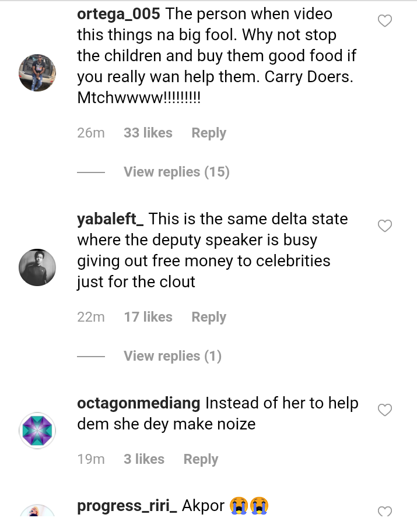See the 3 likes on octagonmediang's comment
Viewport: 417px width, 532px height.
coord(143,459)
